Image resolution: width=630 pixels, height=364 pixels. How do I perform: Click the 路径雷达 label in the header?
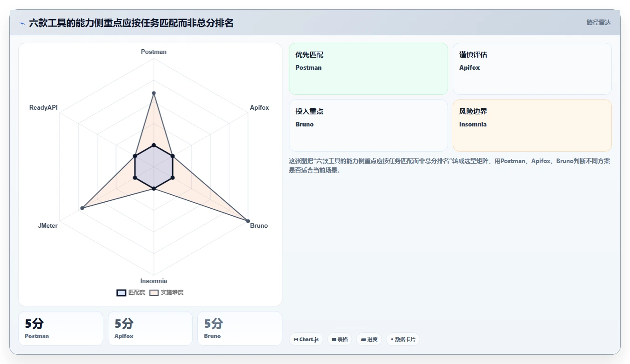pos(598,22)
